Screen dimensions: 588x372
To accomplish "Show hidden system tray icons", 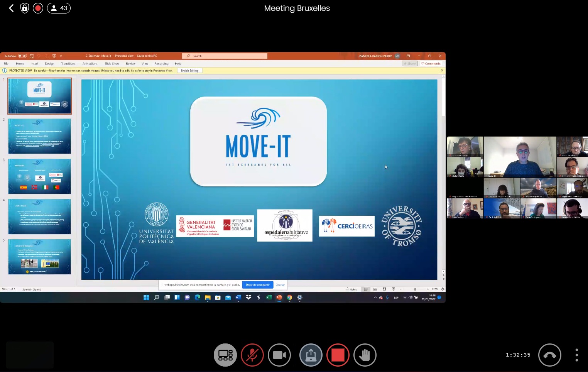I will (x=375, y=298).
